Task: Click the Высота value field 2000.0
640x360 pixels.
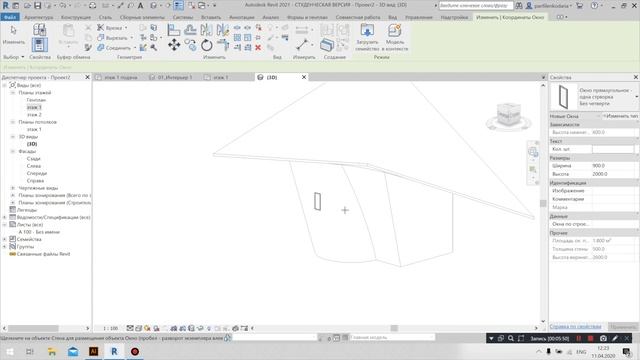Action: pos(613,174)
